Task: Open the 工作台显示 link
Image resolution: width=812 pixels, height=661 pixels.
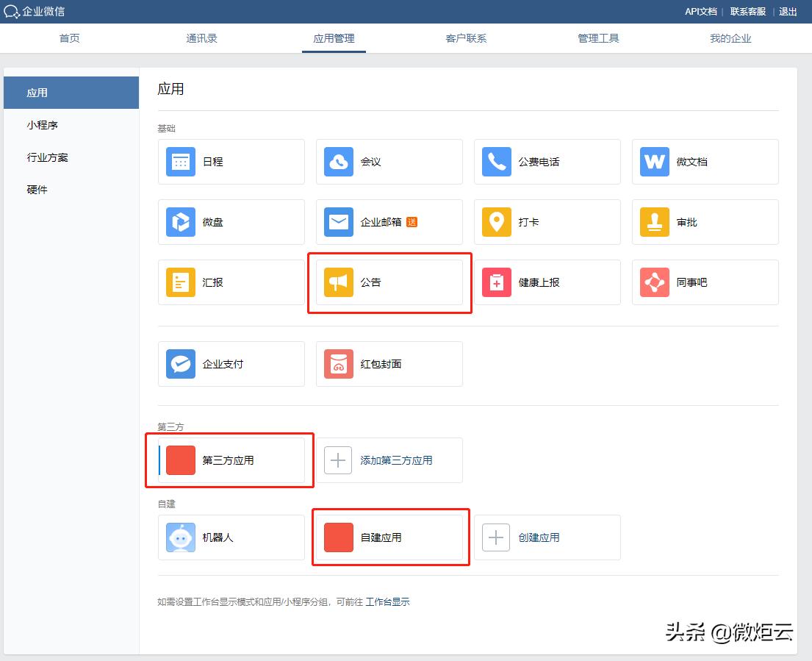Action: [388, 601]
